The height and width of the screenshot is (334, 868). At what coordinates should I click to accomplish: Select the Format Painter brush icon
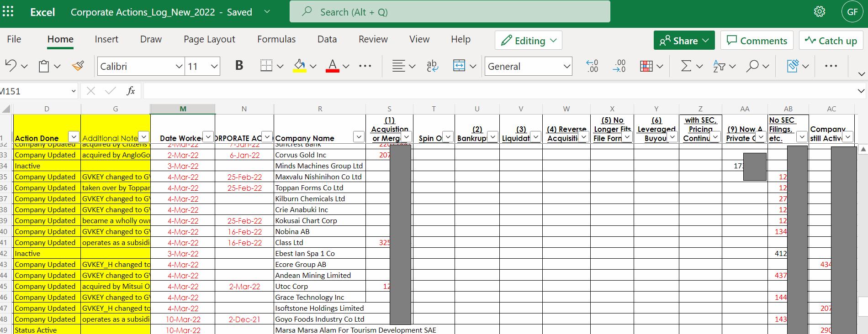pos(78,66)
